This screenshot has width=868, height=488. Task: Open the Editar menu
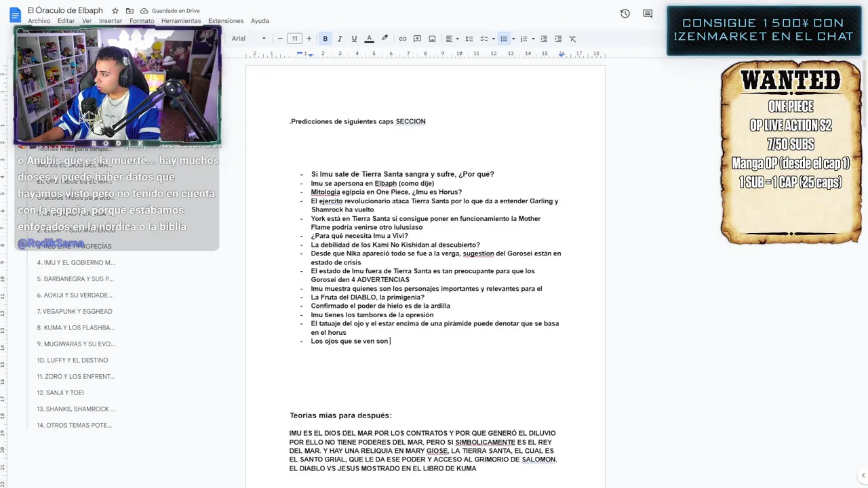coord(66,21)
